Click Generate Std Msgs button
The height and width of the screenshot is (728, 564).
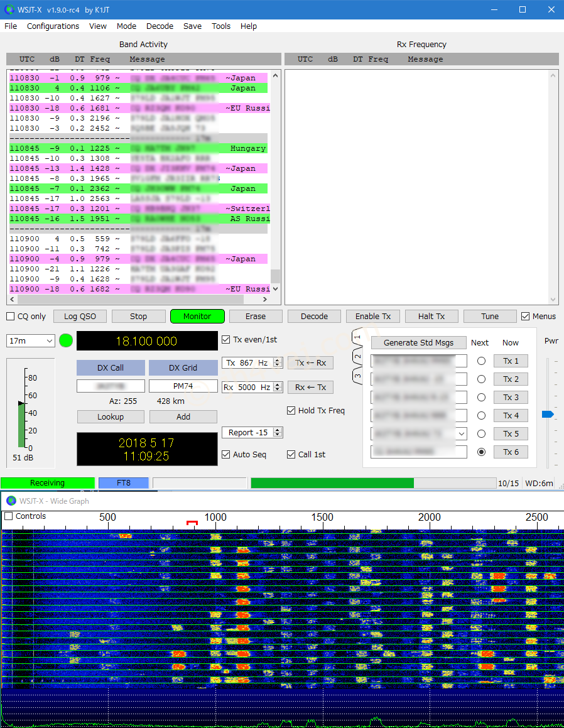coord(419,342)
